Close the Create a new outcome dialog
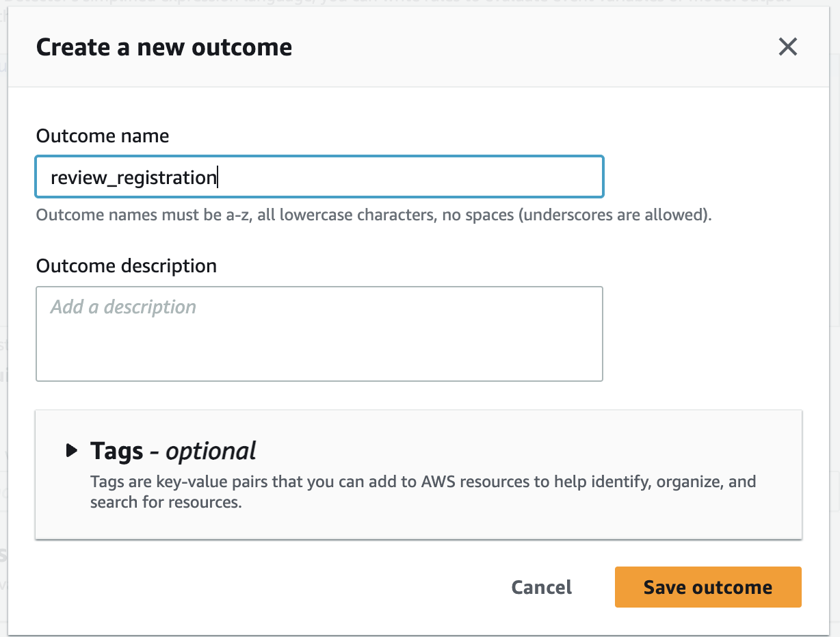Viewport: 840px width, 637px height. [x=788, y=47]
